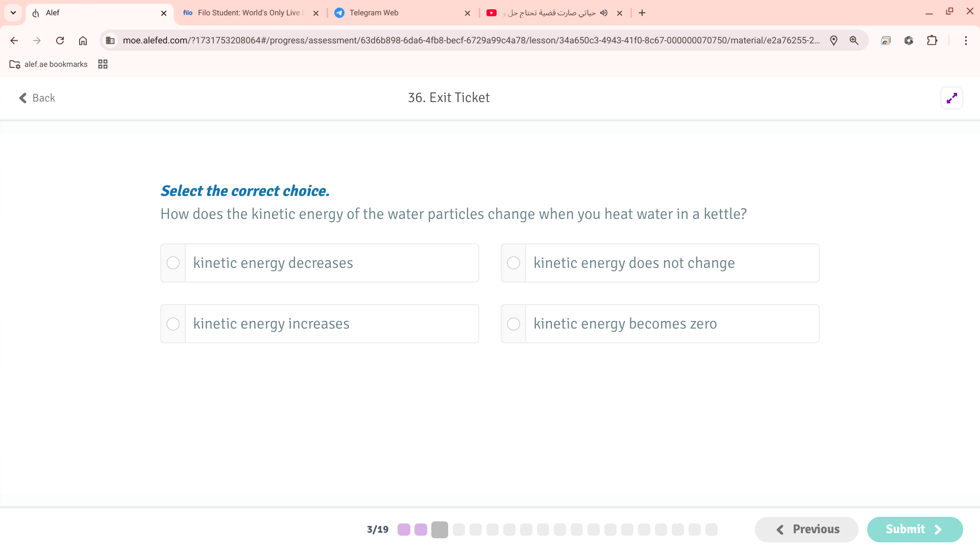Image resolution: width=980 pixels, height=551 pixels.
Task: Open the bookmarks apps grid icon
Action: click(x=103, y=64)
